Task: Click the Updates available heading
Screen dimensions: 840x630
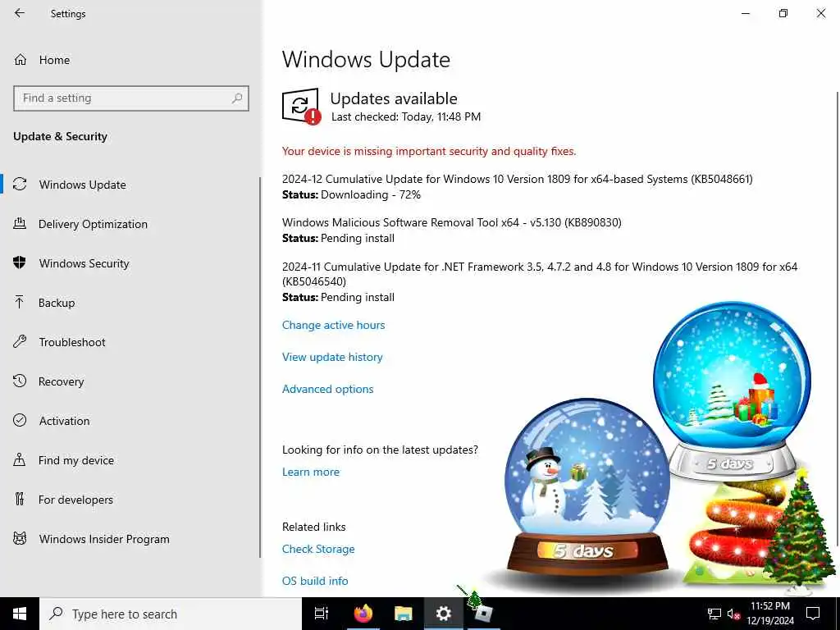Action: (x=393, y=98)
